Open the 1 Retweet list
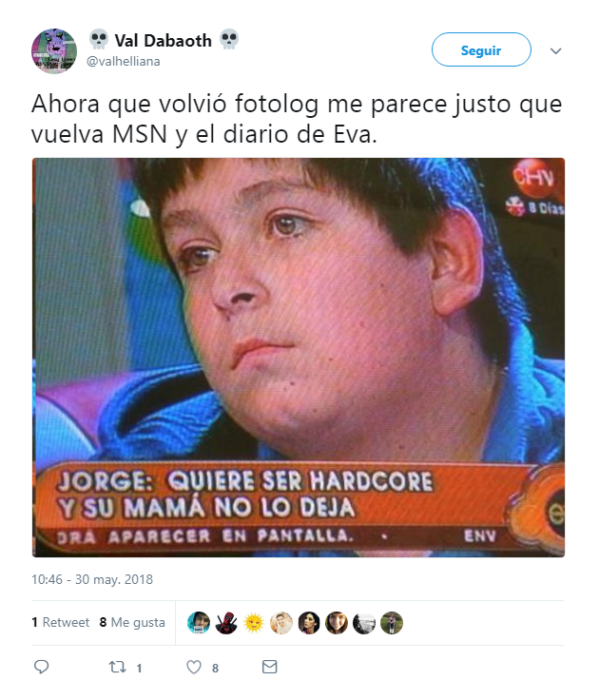 60,622
